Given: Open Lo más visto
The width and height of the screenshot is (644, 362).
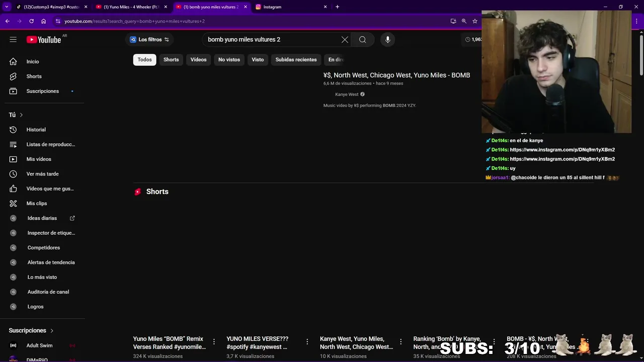Looking at the screenshot, I should tap(42, 277).
